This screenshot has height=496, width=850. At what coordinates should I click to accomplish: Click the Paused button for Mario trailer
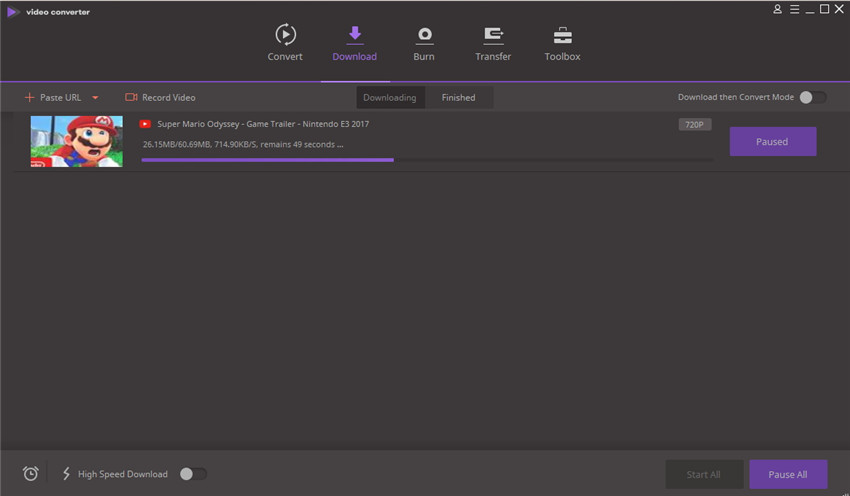[772, 141]
